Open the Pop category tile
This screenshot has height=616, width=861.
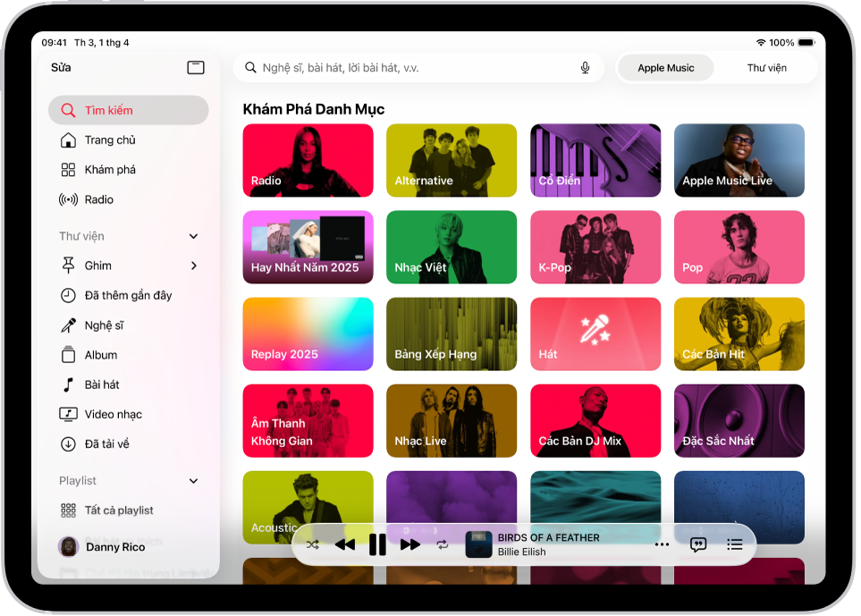click(x=739, y=247)
